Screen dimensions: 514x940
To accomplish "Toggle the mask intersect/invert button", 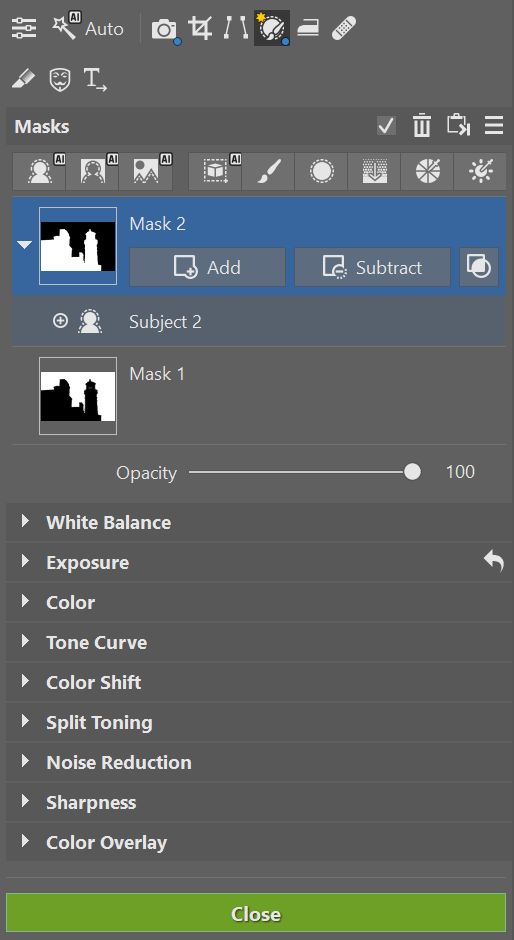I will (479, 267).
